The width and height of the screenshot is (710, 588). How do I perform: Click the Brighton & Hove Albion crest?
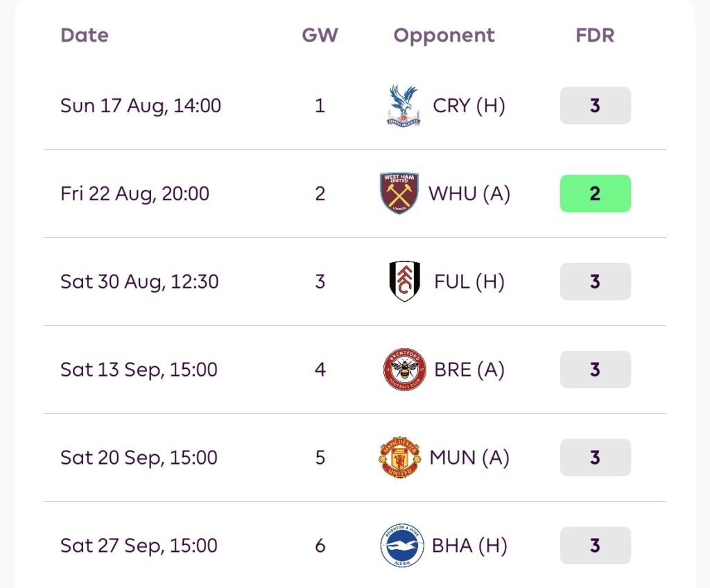402,546
